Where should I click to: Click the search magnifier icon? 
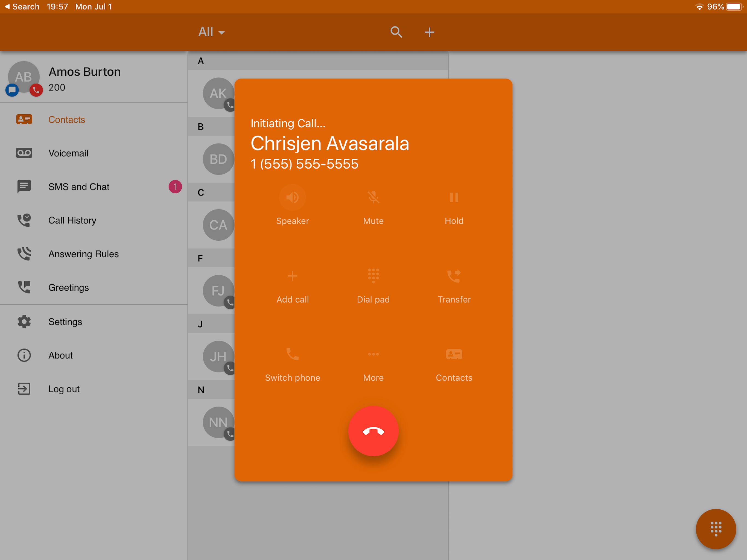tap(396, 32)
